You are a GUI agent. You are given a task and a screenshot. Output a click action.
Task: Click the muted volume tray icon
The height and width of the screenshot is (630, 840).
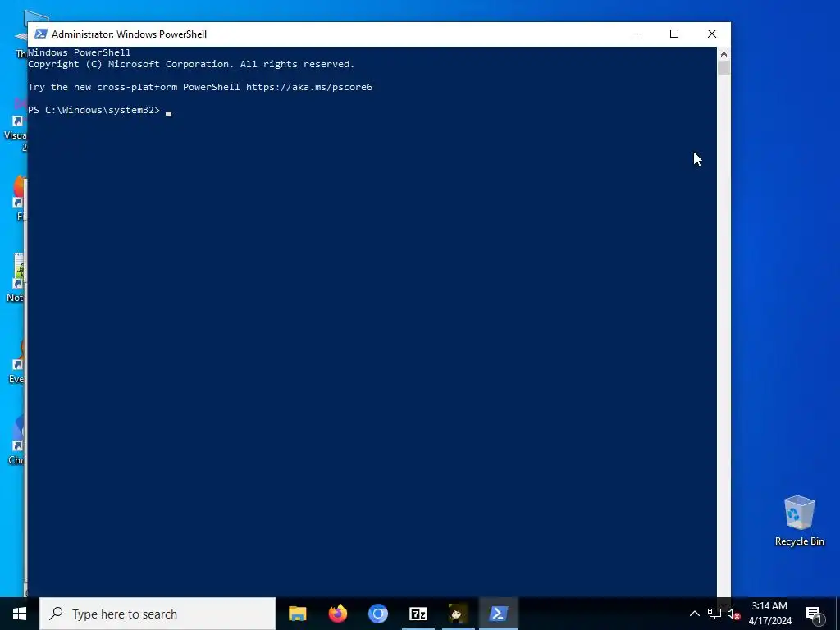(733, 614)
